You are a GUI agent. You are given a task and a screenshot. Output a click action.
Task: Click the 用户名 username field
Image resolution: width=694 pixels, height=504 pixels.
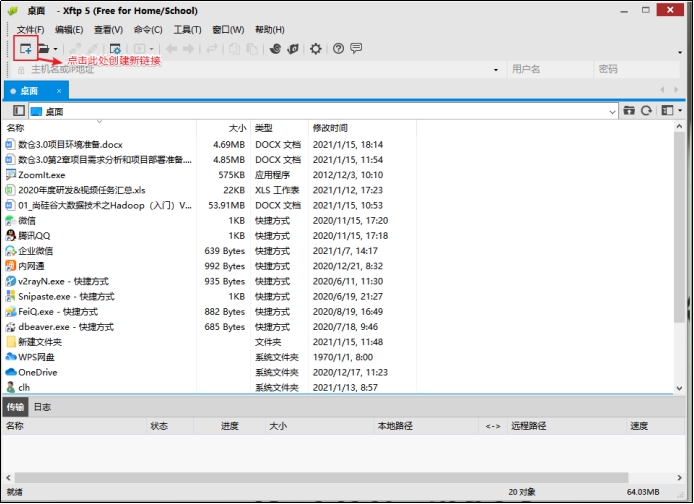point(549,69)
